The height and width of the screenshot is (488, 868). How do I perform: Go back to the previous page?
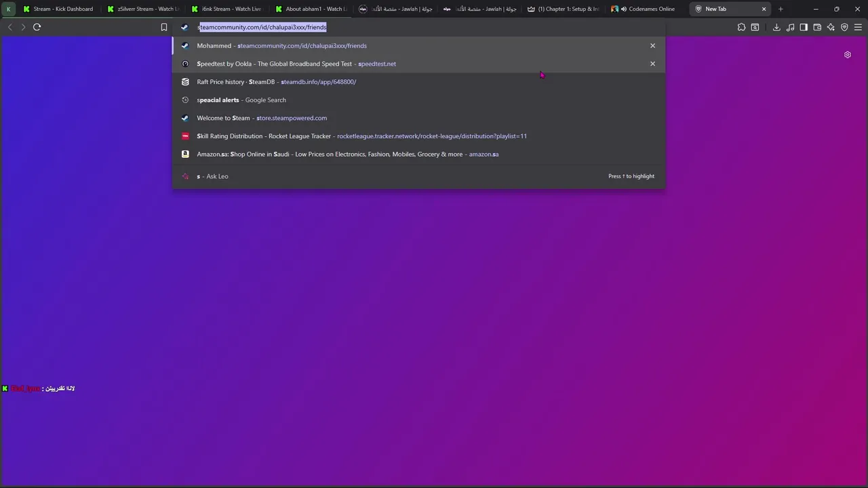pyautogui.click(x=9, y=27)
